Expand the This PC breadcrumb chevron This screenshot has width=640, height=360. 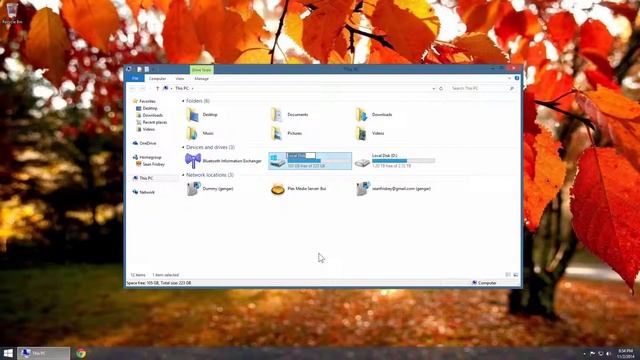[x=193, y=88]
